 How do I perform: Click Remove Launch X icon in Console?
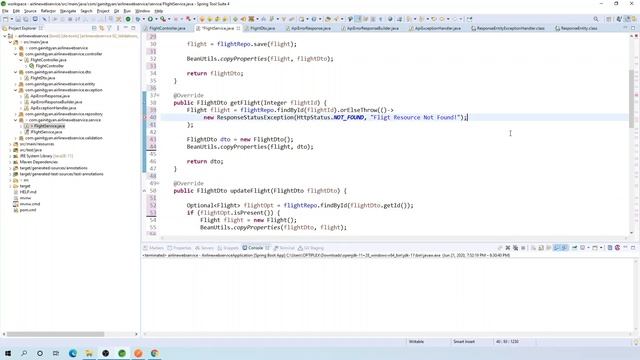click(508, 248)
